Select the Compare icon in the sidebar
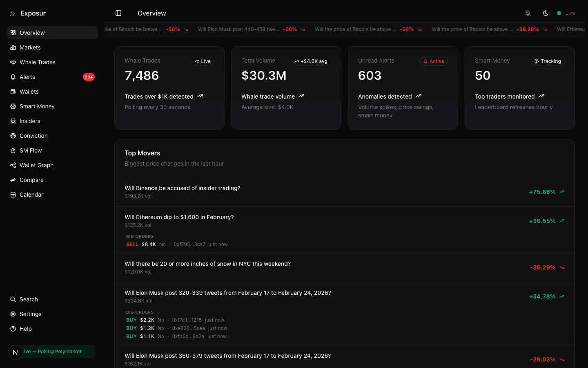Viewport: 588px width, 368px height. pos(13,180)
